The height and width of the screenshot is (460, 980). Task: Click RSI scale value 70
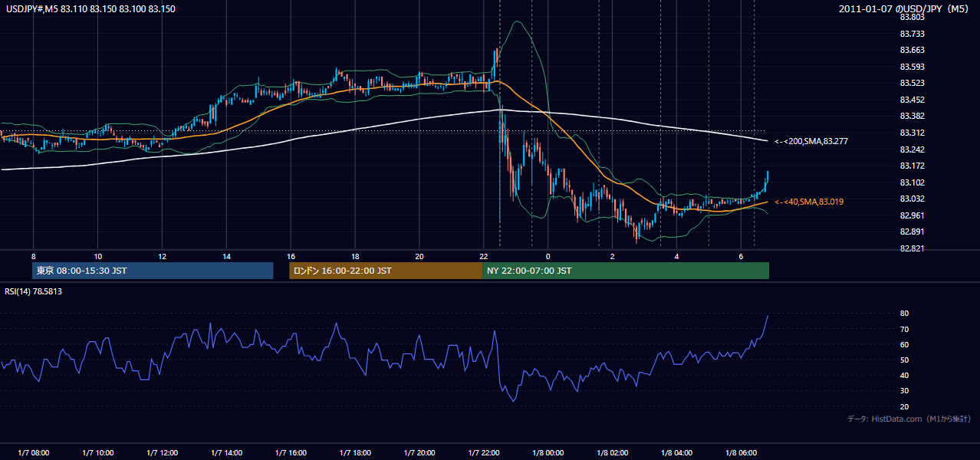pyautogui.click(x=905, y=329)
